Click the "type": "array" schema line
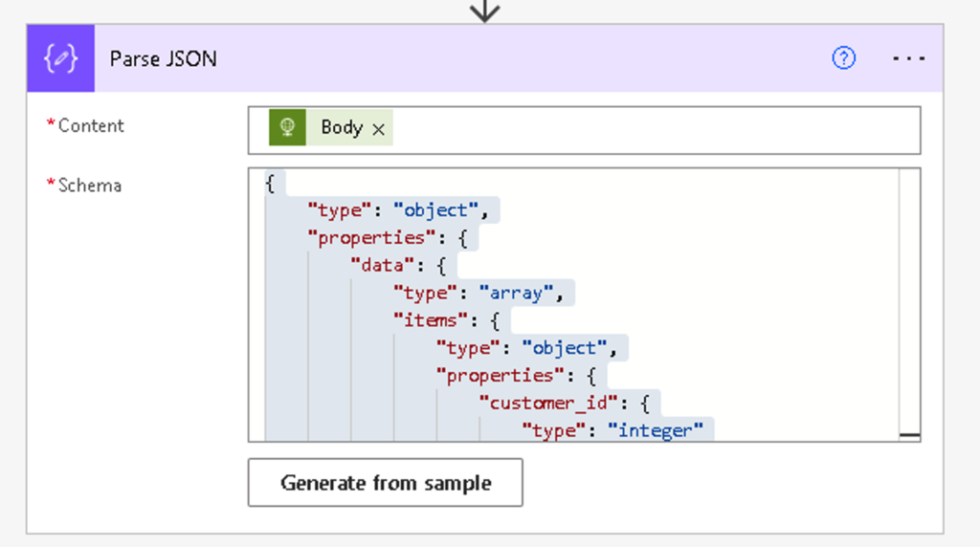Viewport: 980px width, 547px height. 479,293
